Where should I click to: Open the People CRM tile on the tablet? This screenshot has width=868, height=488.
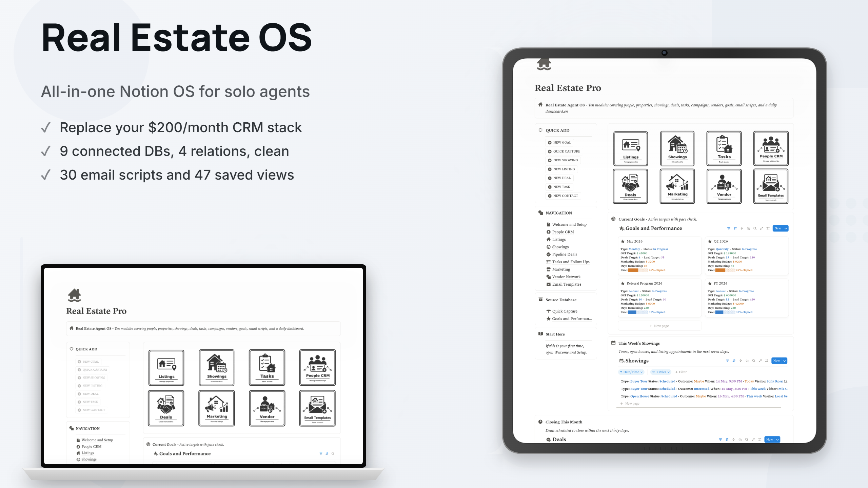771,148
